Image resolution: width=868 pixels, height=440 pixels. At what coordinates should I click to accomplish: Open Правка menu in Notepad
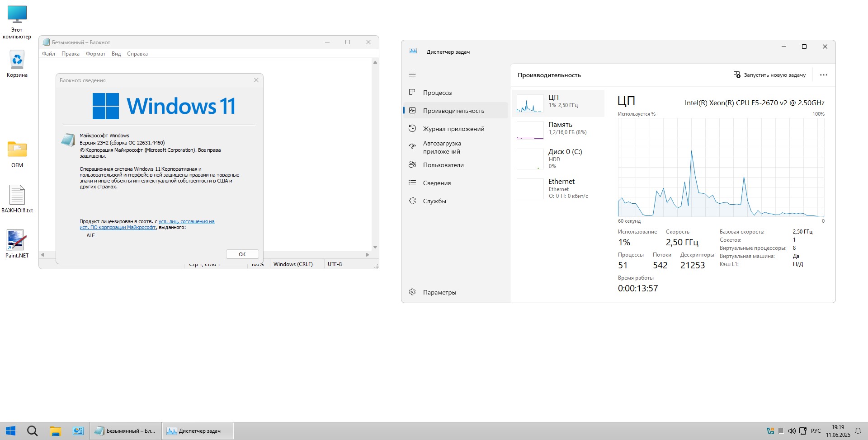click(x=71, y=54)
